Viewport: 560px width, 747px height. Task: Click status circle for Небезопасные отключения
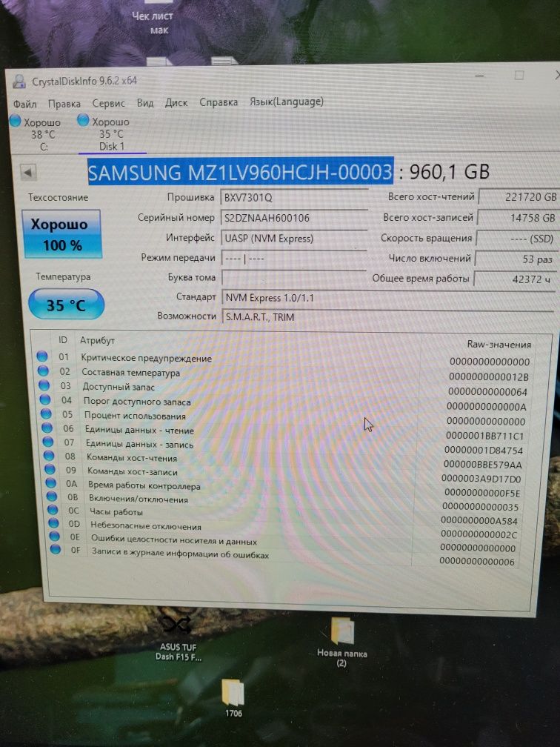54,522
